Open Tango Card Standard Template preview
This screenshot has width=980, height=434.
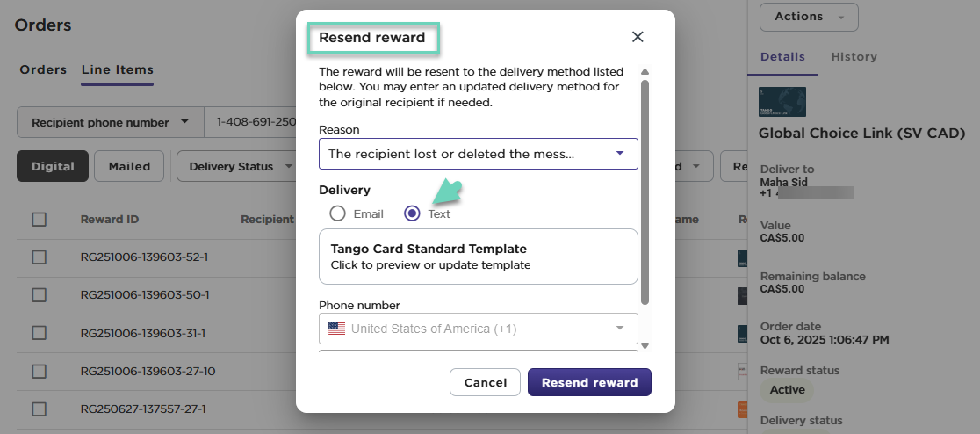point(478,257)
